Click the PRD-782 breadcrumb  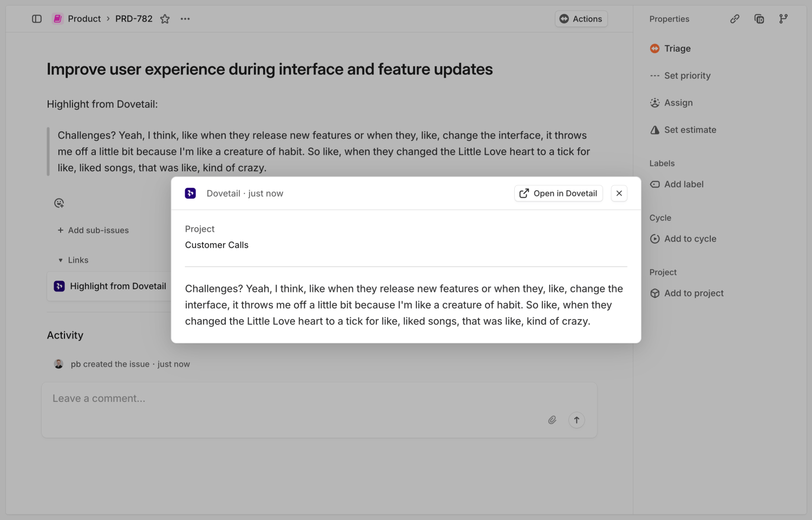[134, 19]
